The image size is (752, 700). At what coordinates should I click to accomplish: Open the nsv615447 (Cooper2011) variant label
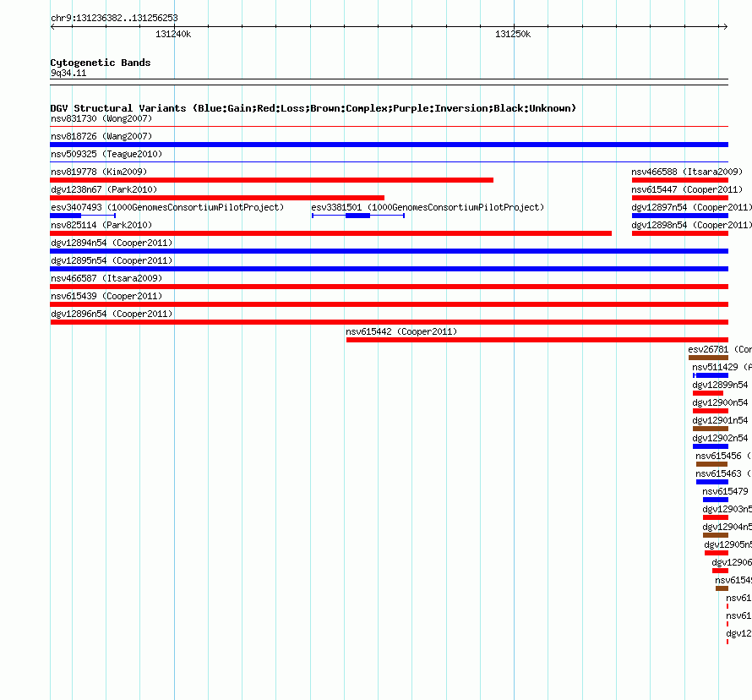687,189
